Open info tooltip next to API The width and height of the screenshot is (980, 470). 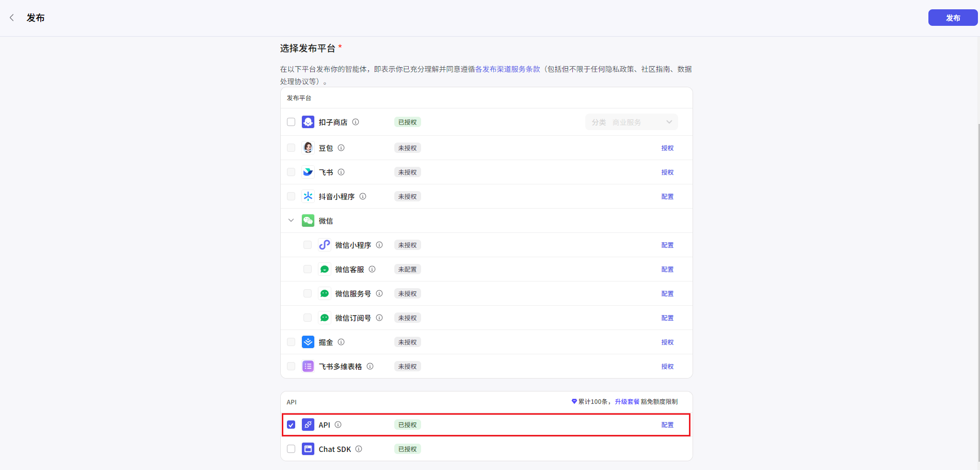[x=338, y=425]
